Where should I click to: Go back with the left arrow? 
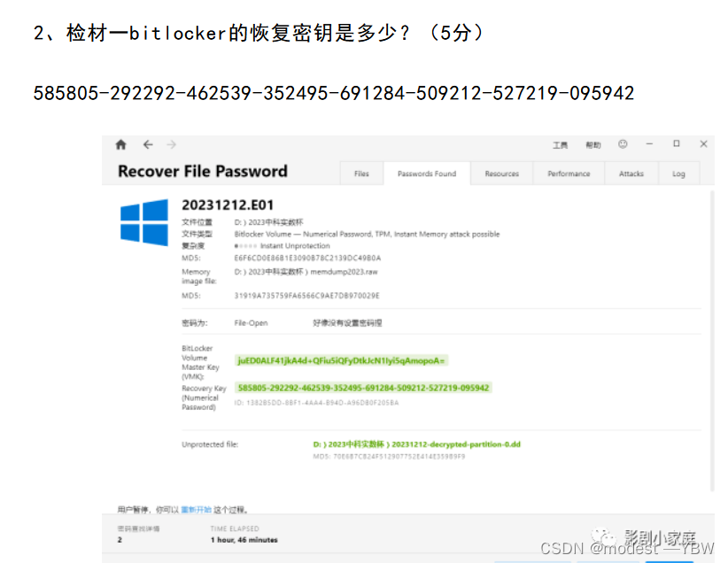coord(148,145)
